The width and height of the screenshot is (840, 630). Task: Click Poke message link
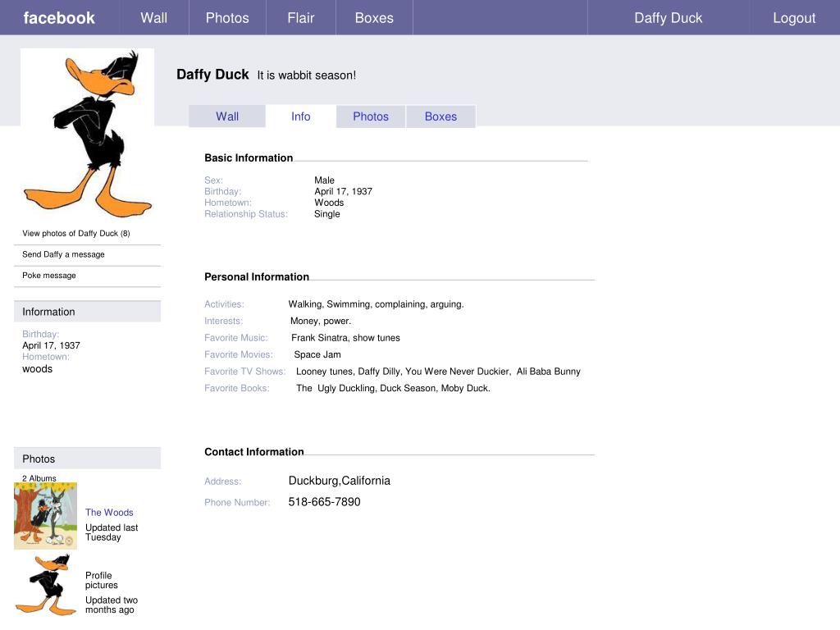[x=48, y=275]
